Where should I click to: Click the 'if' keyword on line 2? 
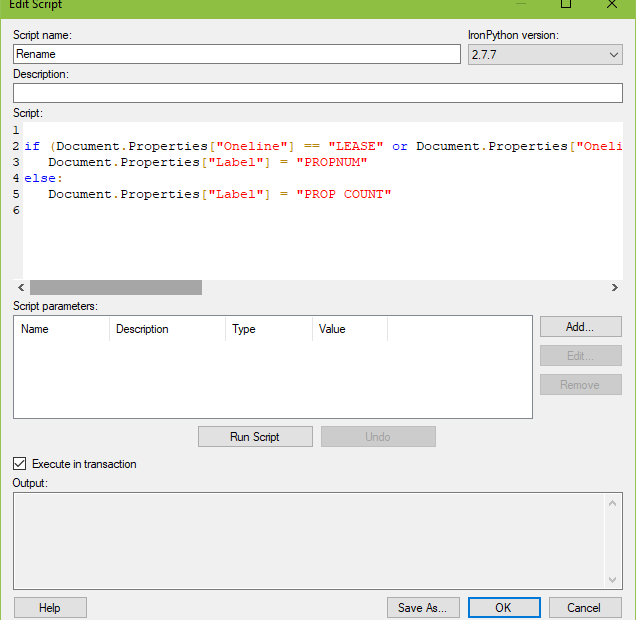click(32, 146)
